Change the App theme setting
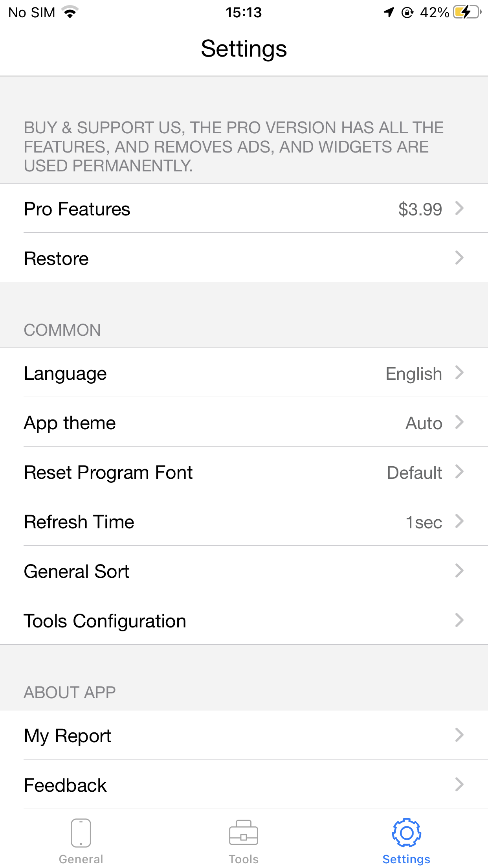 pyautogui.click(x=244, y=422)
